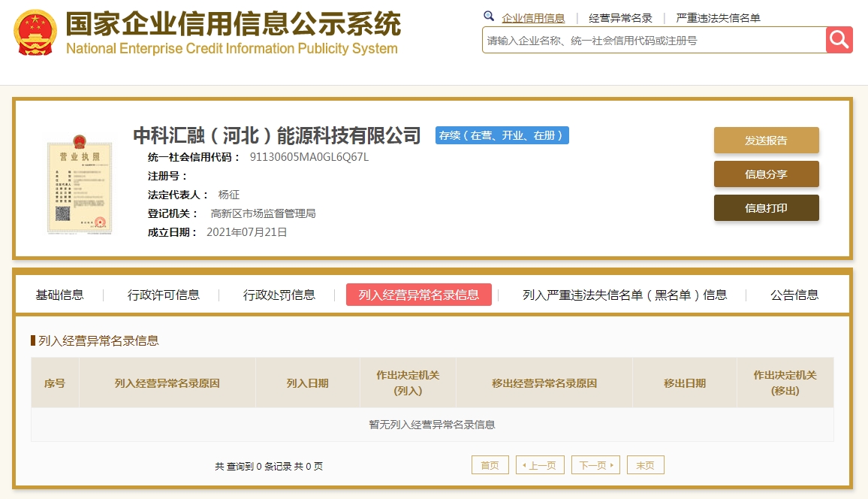Click the national emblem logo
868x499 pixels.
[35, 33]
